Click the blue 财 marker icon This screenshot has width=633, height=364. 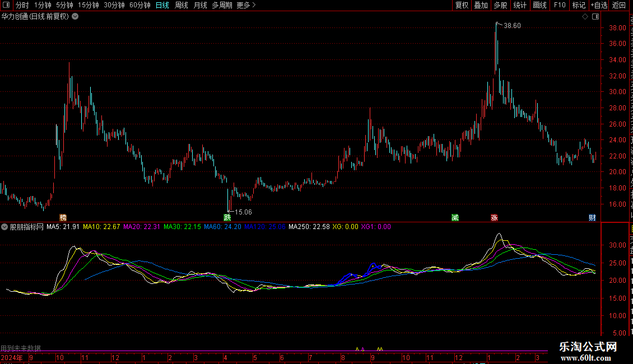click(x=592, y=217)
